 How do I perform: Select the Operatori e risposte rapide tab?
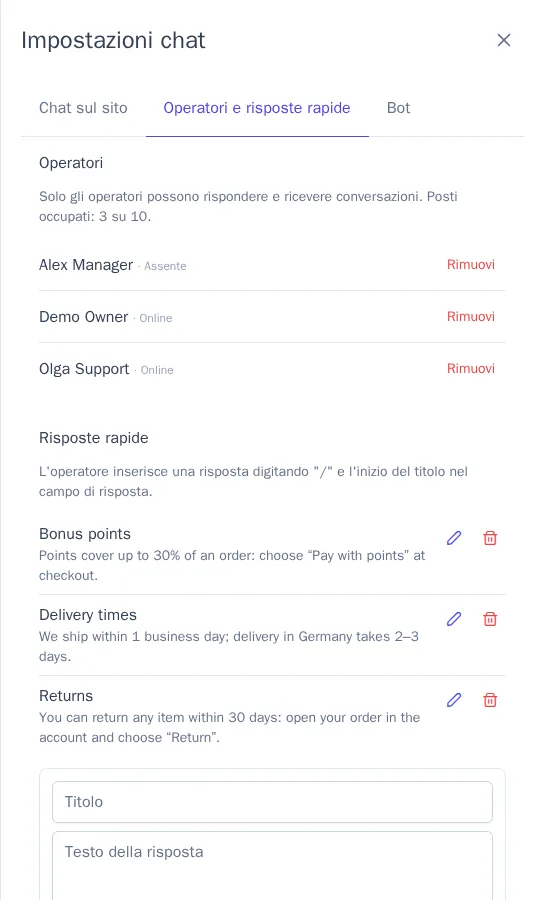(x=257, y=108)
